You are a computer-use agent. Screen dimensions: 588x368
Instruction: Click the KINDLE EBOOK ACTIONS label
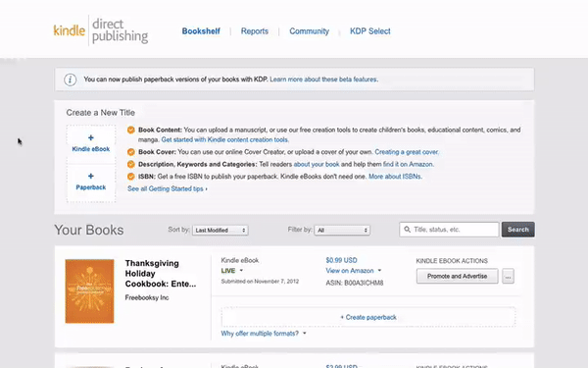[452, 261]
